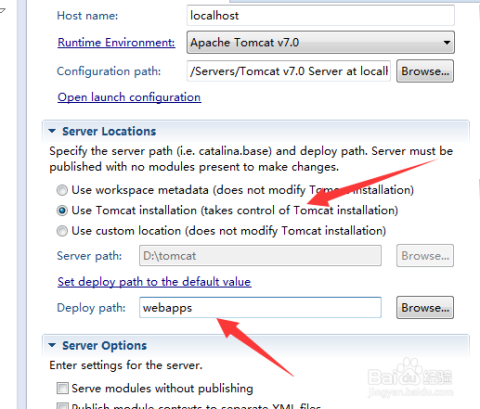This screenshot has height=409, width=480.
Task: Click the Configuration path text field
Action: click(x=289, y=71)
